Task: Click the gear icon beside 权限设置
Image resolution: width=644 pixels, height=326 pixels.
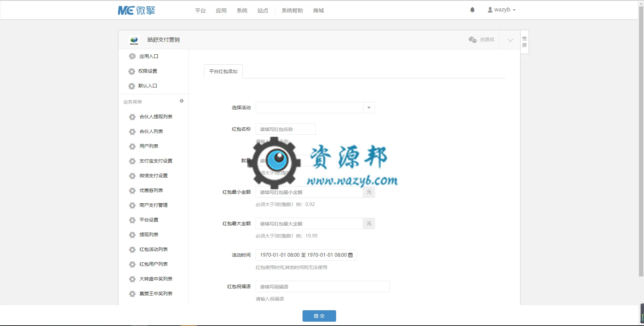Action: pyautogui.click(x=131, y=71)
